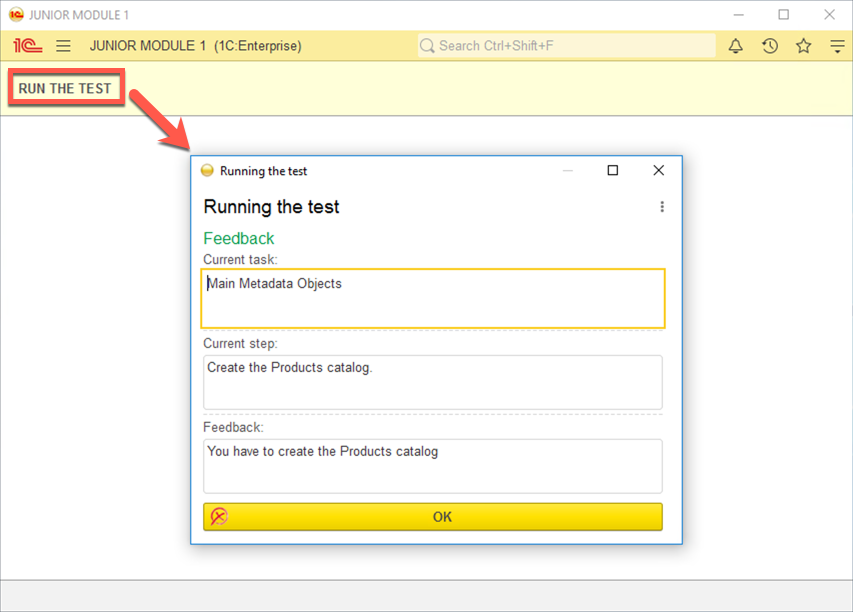Viewport: 853px width, 612px height.
Task: Click the icon on the OK button
Action: pyautogui.click(x=219, y=517)
